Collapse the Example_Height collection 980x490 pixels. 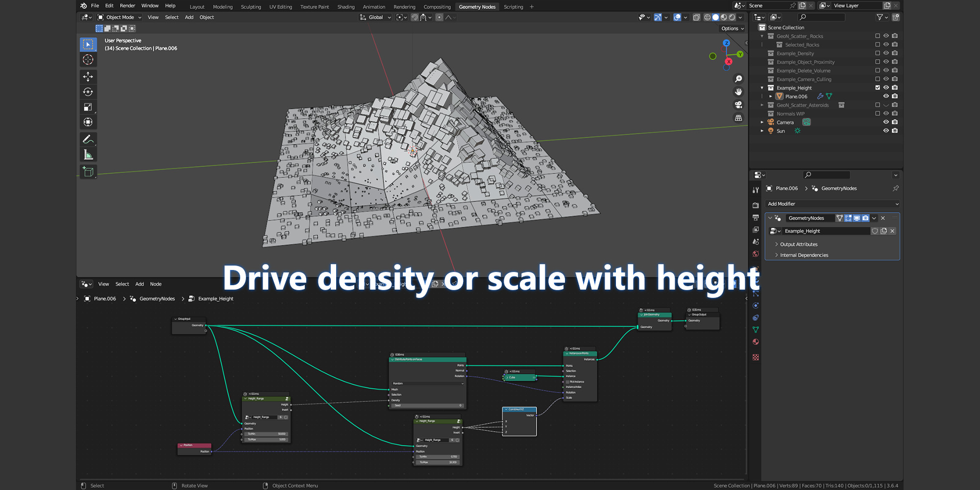[762, 88]
